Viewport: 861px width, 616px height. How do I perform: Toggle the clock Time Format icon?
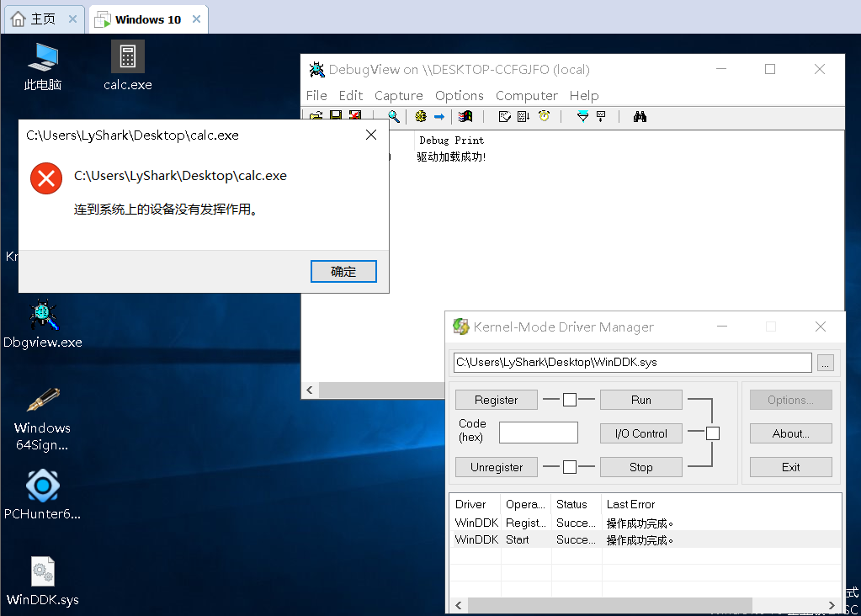click(544, 116)
